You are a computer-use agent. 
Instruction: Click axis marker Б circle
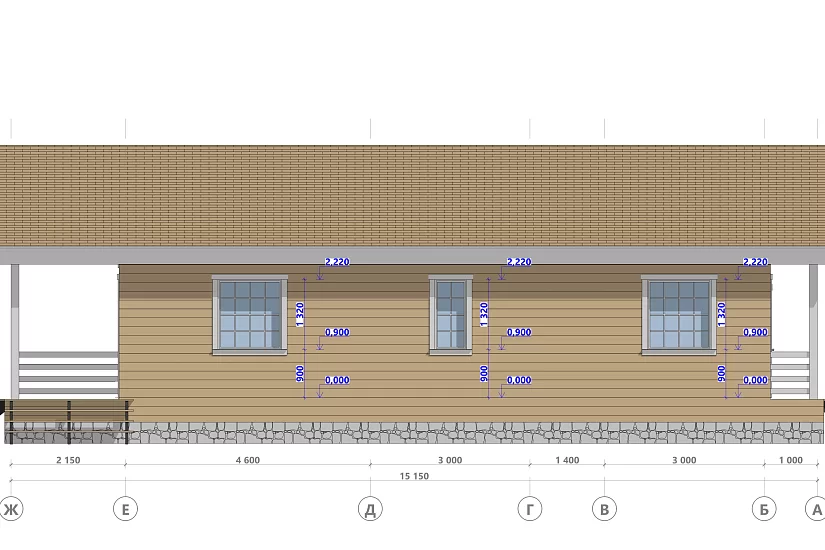pyautogui.click(x=764, y=509)
